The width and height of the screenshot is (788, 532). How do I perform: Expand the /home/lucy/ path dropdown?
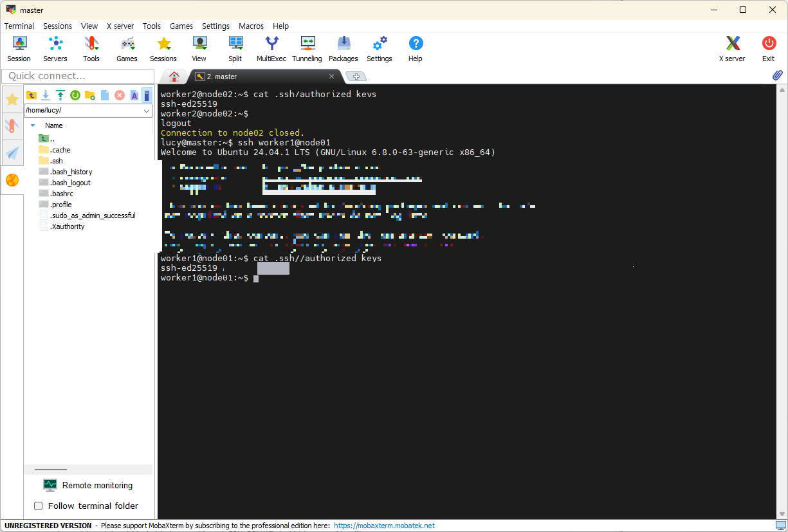coord(147,111)
